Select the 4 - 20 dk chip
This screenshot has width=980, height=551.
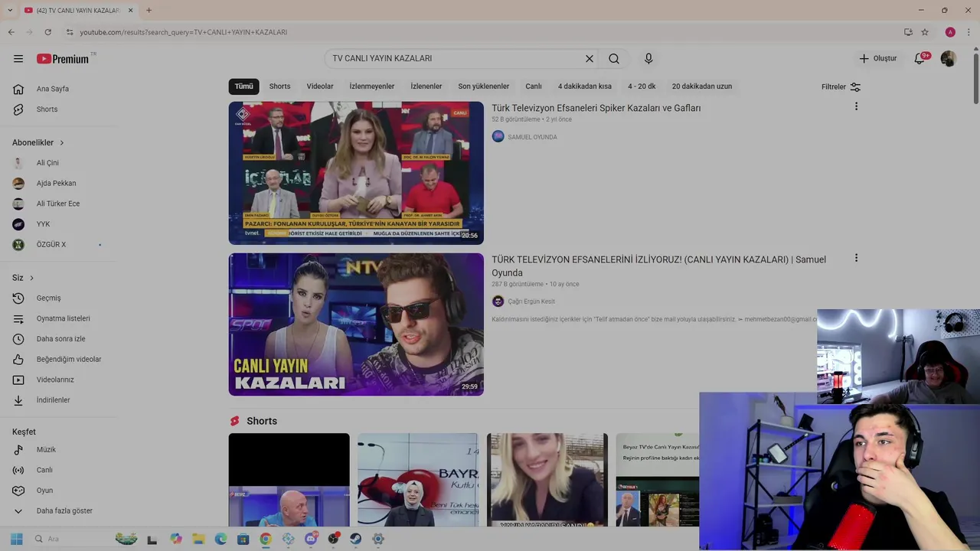coord(642,86)
